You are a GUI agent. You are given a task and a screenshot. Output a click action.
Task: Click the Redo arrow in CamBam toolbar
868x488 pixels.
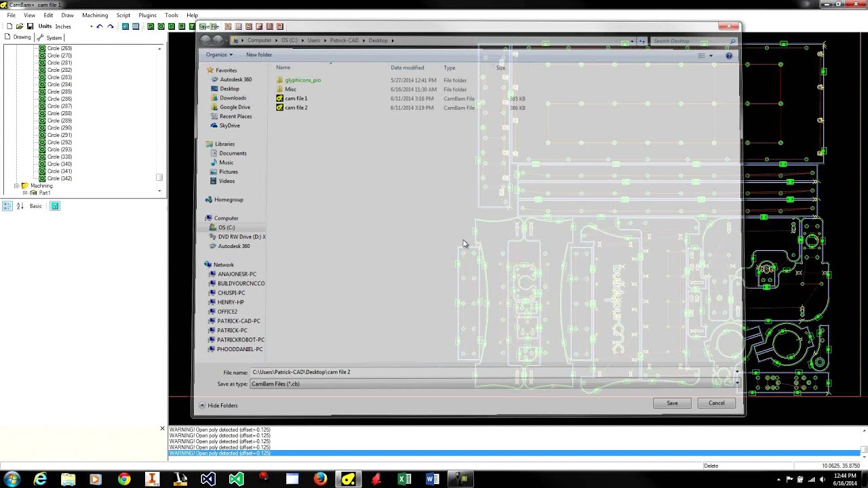111,26
